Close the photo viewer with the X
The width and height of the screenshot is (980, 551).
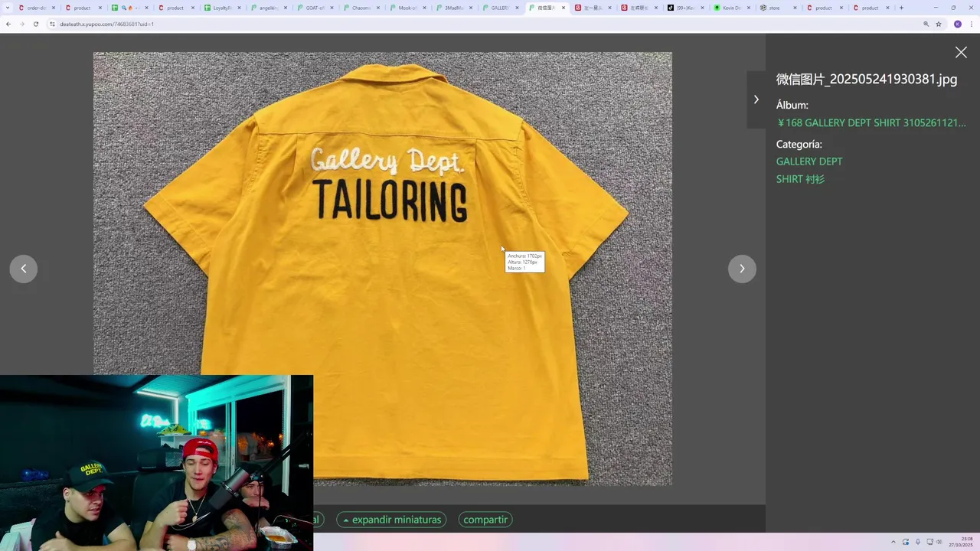point(961,52)
